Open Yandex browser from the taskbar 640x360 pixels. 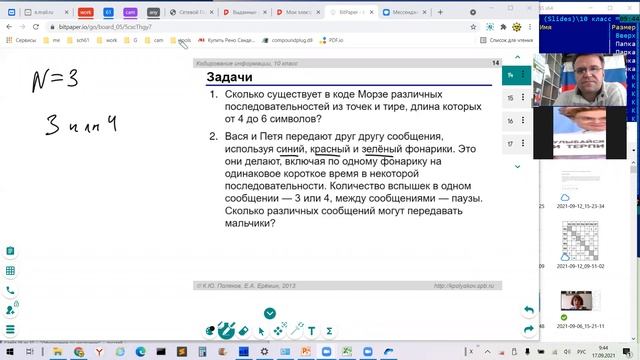(99, 351)
